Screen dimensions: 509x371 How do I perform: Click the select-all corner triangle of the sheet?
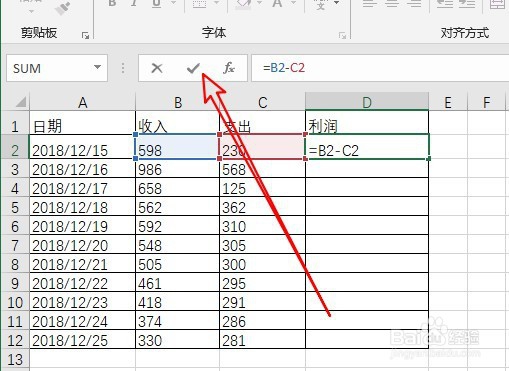click(21, 102)
